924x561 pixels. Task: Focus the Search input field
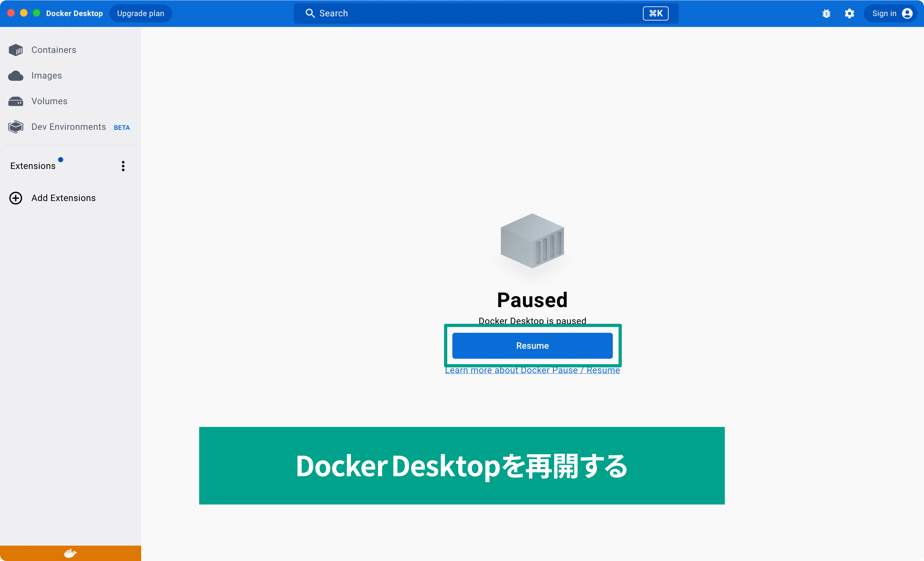click(486, 13)
